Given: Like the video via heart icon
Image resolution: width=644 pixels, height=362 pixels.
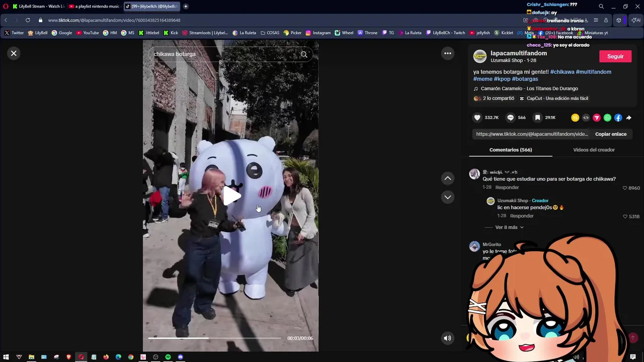Looking at the screenshot, I should [477, 118].
